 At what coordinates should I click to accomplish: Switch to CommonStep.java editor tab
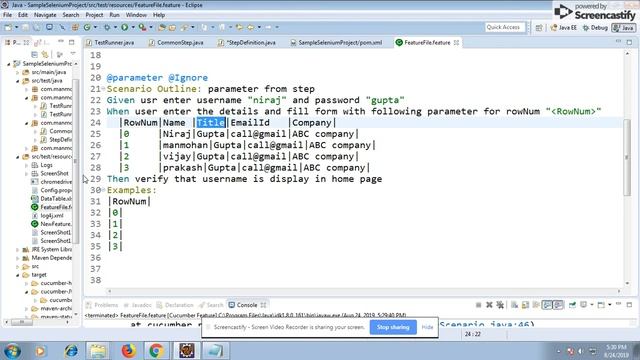tap(176, 42)
